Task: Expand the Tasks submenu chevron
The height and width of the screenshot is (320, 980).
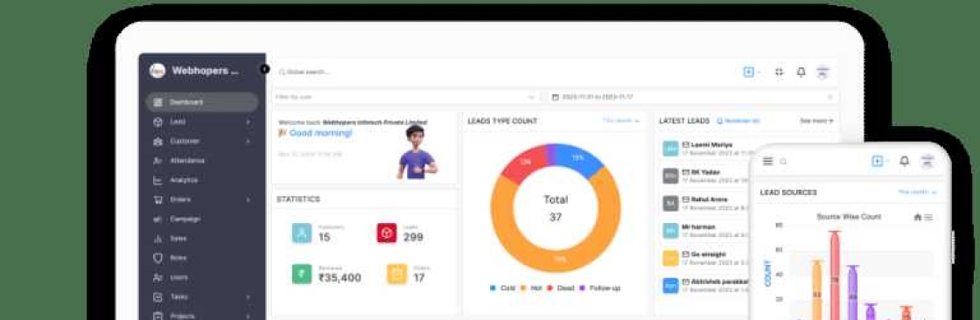Action: click(248, 297)
